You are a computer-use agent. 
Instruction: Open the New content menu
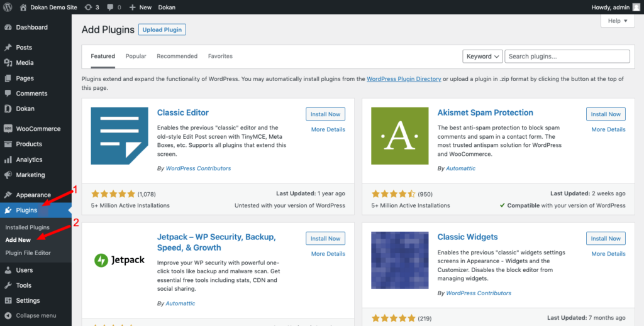(140, 7)
